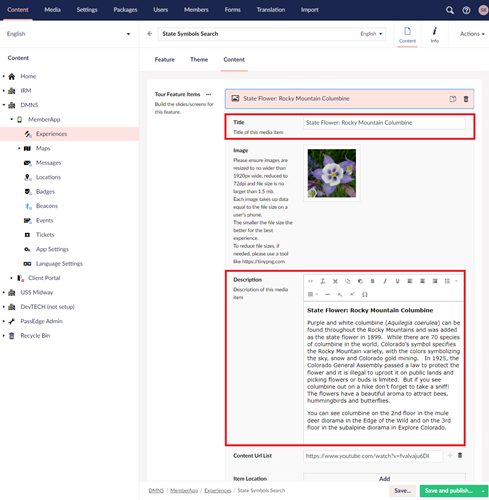
Task: Expand the Home tree node
Action: [x=4, y=76]
